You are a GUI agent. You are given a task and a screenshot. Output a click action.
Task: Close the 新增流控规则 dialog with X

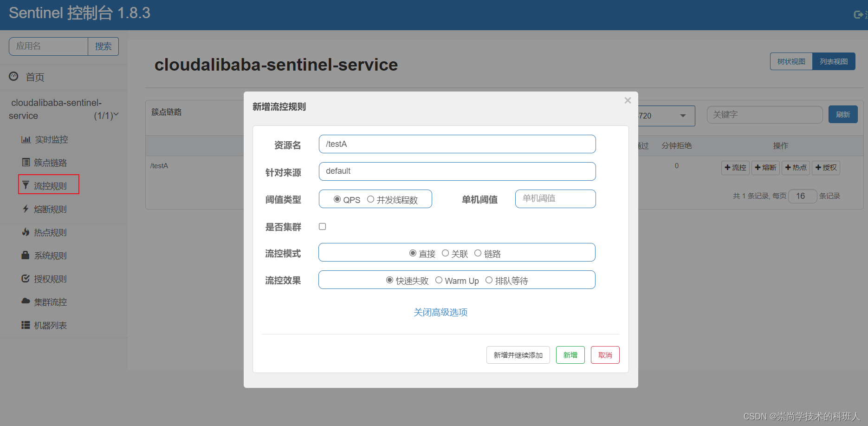pos(628,100)
